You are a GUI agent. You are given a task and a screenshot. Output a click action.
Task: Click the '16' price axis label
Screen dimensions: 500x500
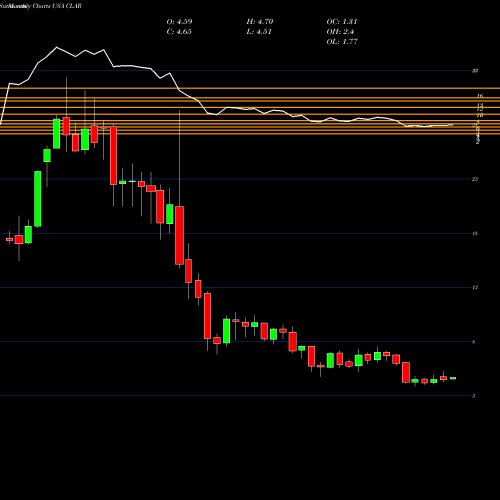click(480, 96)
